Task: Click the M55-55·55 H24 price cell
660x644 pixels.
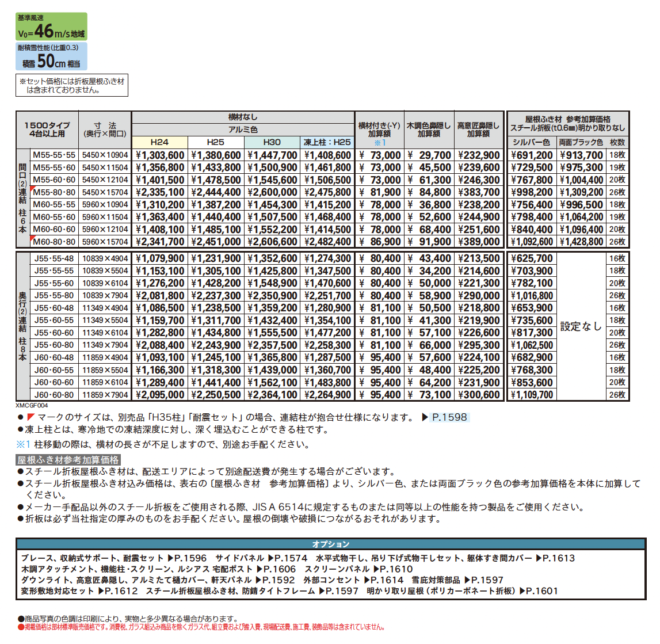Action: [159, 155]
